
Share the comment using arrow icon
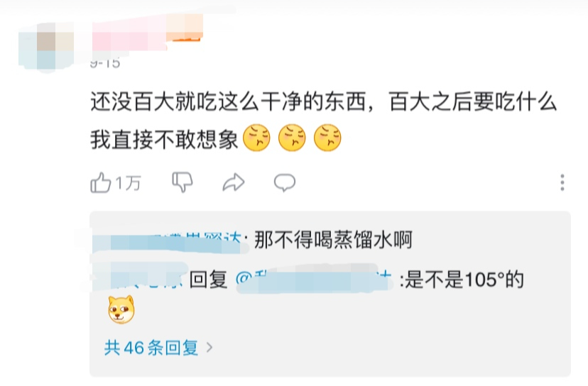tap(233, 182)
